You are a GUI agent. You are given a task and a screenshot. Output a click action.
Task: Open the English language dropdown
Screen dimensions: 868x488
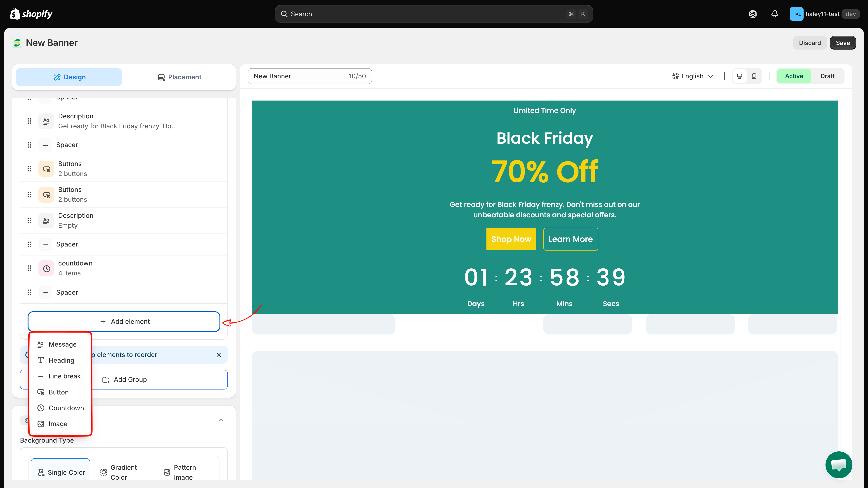click(x=692, y=76)
